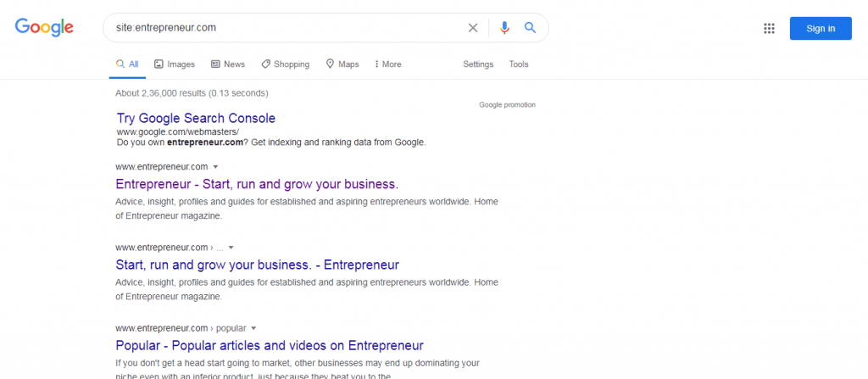Expand dropdown arrow beside entrepreneur.com › ...
868x379 pixels.
click(x=231, y=248)
